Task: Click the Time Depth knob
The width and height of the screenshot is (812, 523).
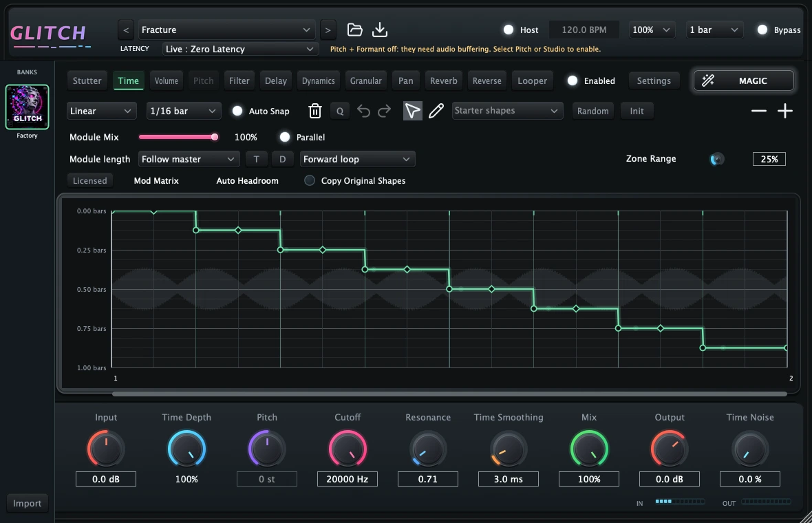Action: pyautogui.click(x=186, y=449)
